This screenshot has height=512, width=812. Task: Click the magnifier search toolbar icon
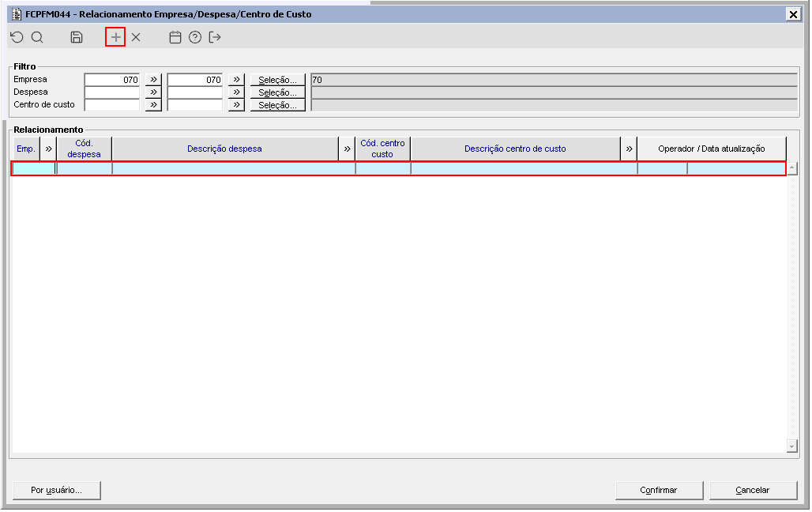click(37, 37)
